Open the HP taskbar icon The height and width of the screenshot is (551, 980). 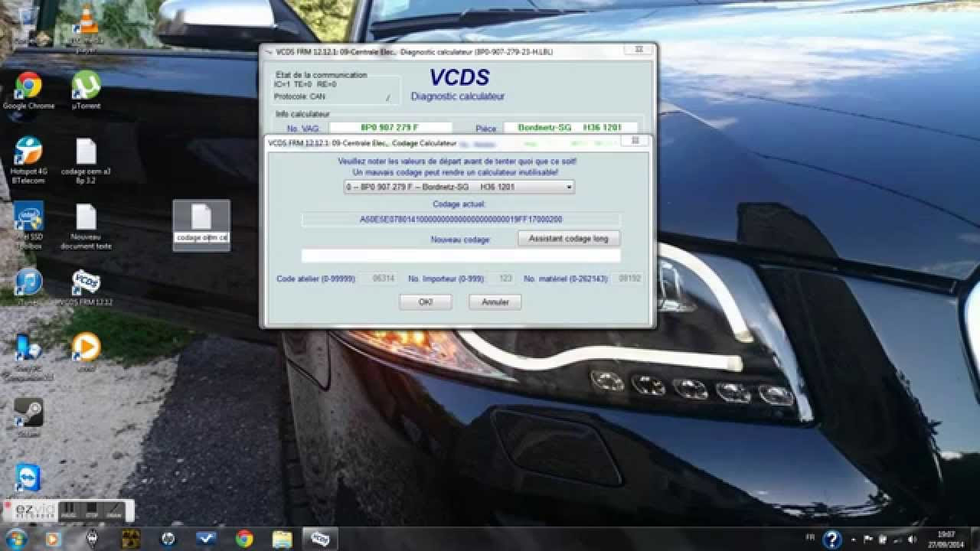tap(168, 539)
